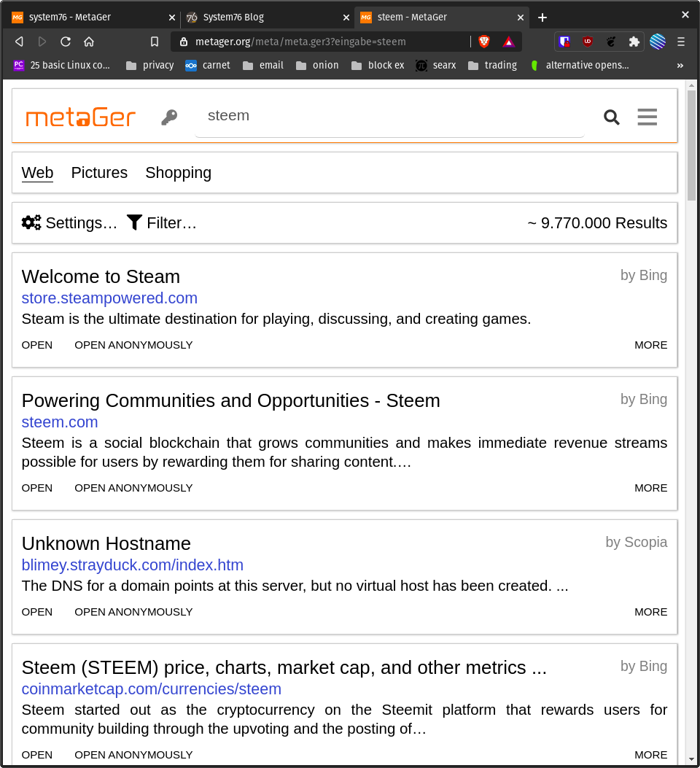Viewport: 700px width, 768px height.
Task: Open Powering Communities and Opportunities result title
Action: [231, 400]
